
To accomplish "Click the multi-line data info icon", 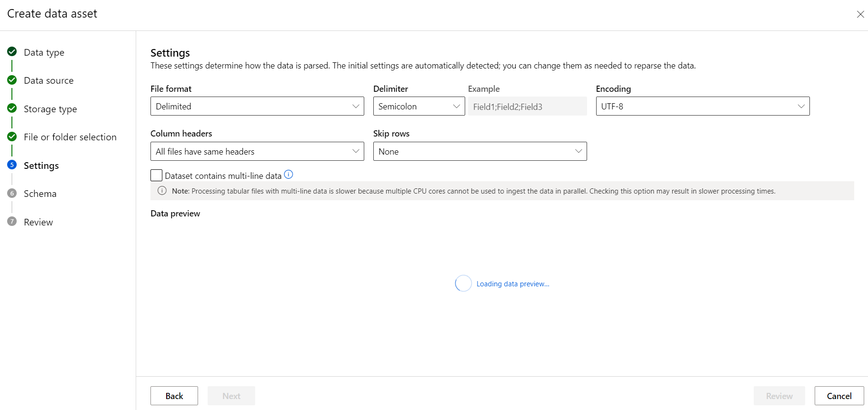I will pyautogui.click(x=289, y=175).
